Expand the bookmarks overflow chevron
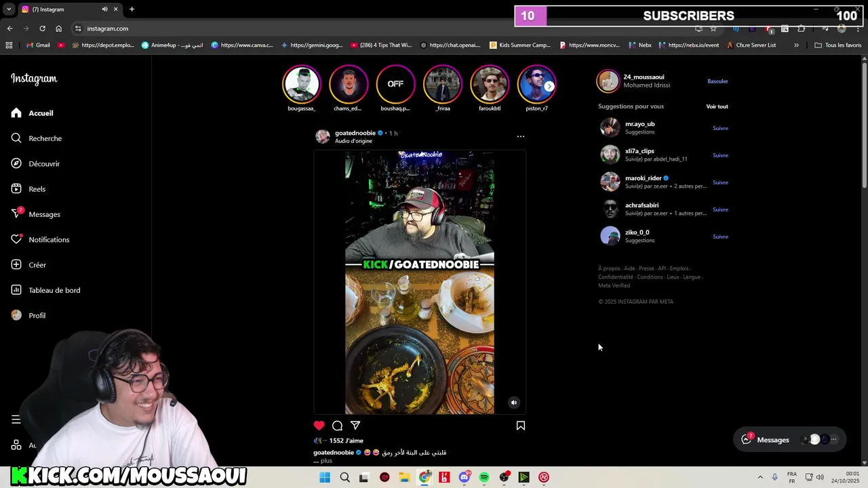The image size is (868, 488). (796, 45)
